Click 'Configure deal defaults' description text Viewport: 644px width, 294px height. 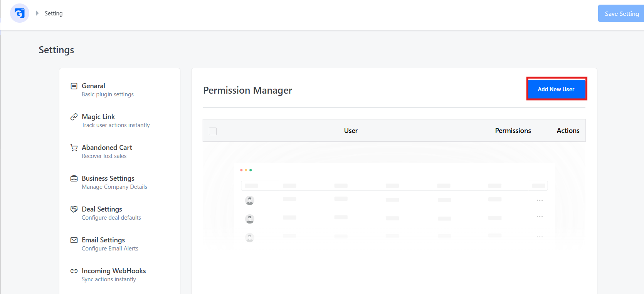111,218
